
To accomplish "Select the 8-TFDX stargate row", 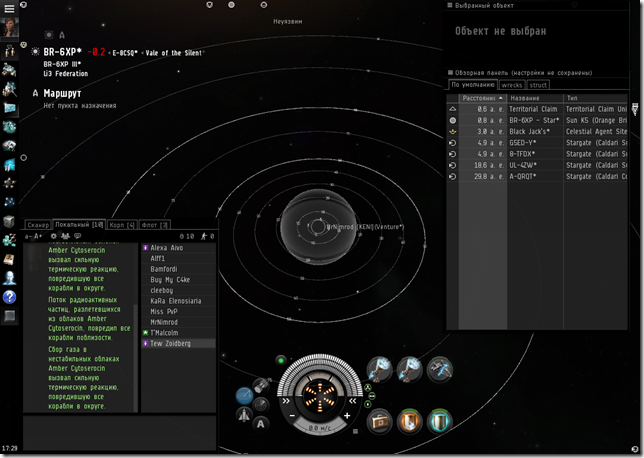I will 537,154.
